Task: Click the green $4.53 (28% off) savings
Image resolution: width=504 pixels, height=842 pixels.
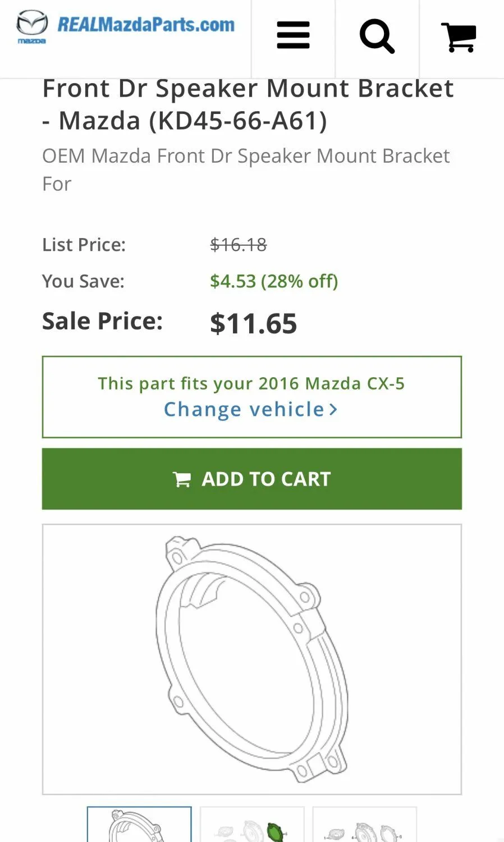Action: (x=273, y=281)
